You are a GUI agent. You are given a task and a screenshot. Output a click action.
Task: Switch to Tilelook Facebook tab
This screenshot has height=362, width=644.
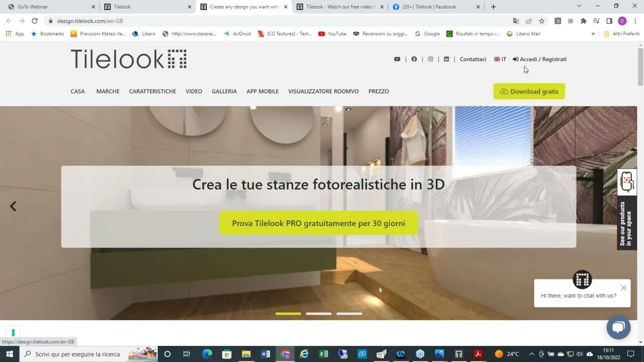(436, 7)
